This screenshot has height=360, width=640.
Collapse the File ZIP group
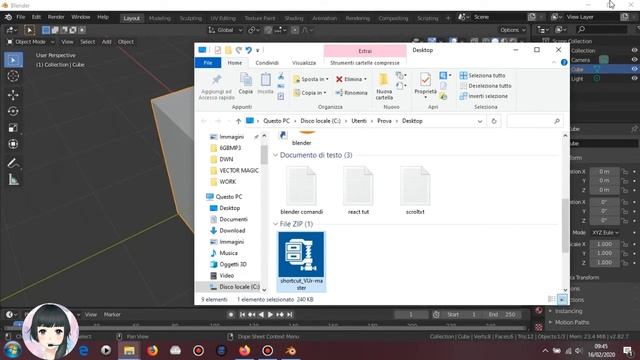point(276,224)
